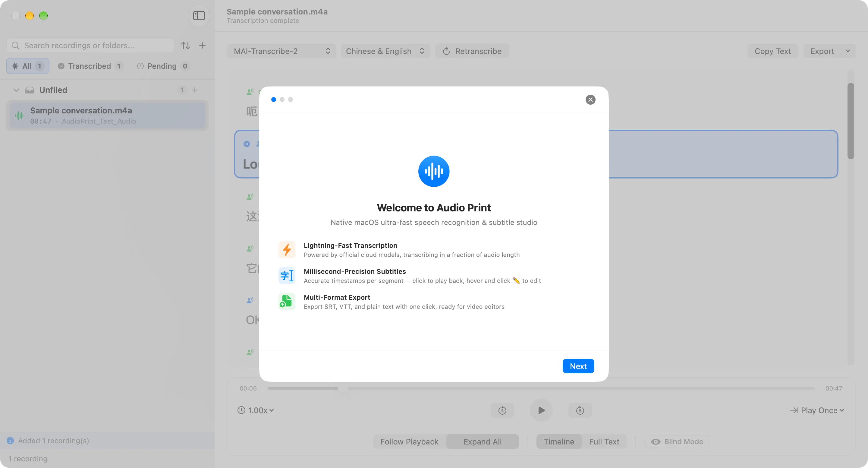Click the playback speed clock icon
Viewport: 868px width, 468px height.
click(x=241, y=410)
